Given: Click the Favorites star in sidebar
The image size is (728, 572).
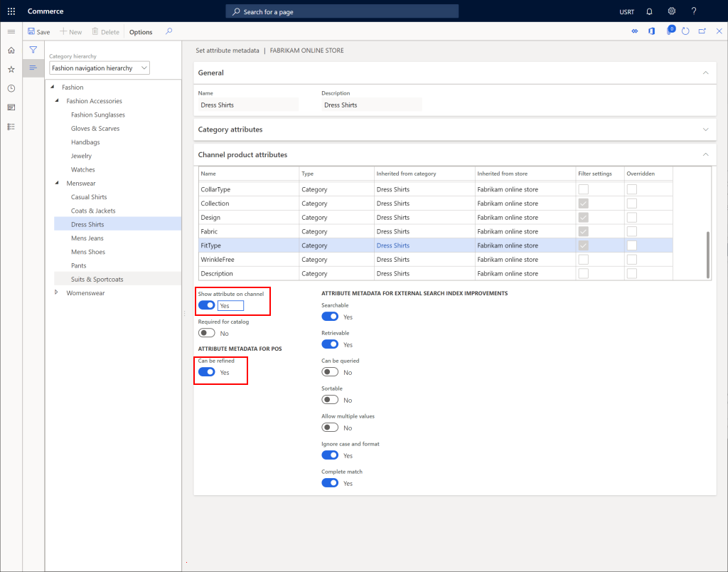Looking at the screenshot, I should [11, 70].
